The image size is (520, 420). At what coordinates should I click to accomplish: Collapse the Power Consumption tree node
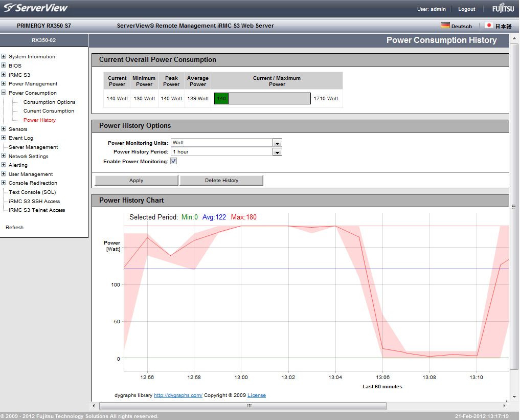click(4, 93)
